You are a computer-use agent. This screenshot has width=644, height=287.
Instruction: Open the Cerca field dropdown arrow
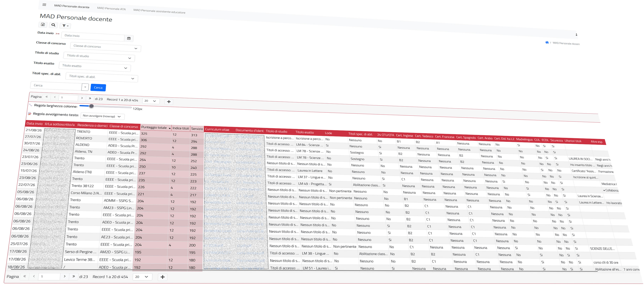click(x=85, y=87)
